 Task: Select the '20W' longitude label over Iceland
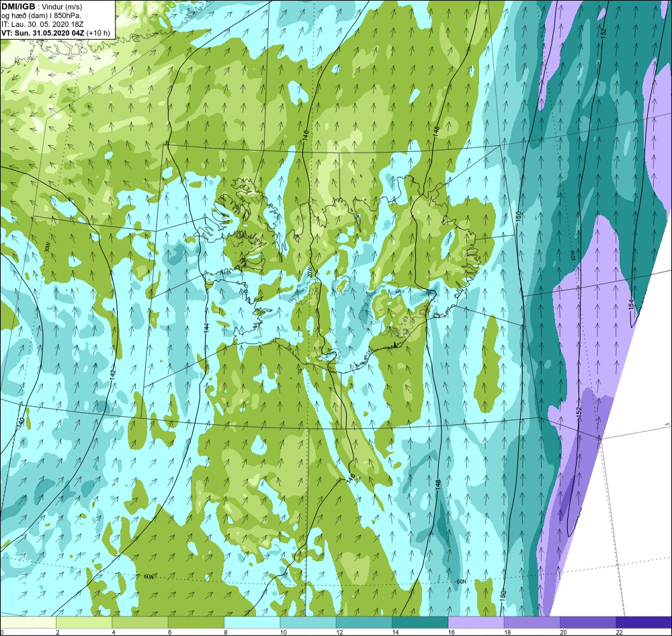coord(309,272)
